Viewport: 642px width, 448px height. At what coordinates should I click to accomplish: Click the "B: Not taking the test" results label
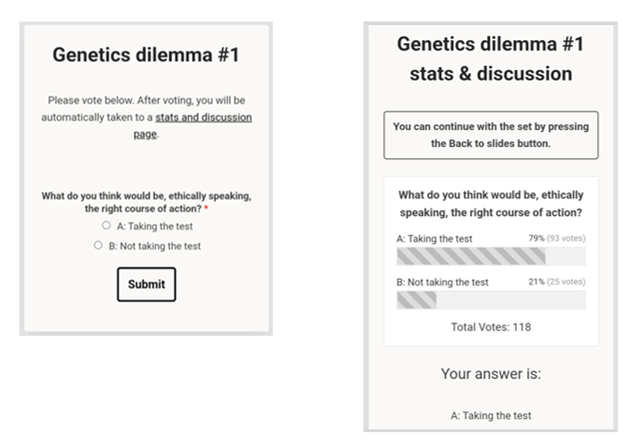[x=443, y=282]
